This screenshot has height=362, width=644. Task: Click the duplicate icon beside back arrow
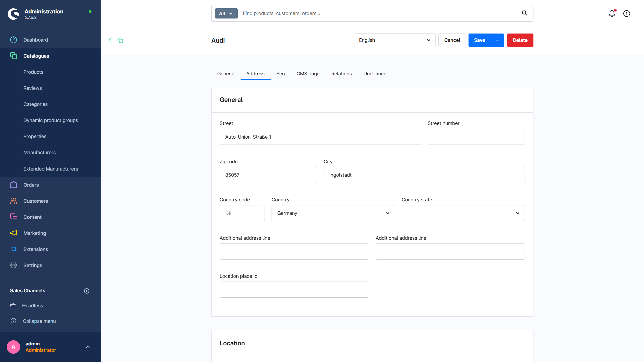[x=120, y=40]
